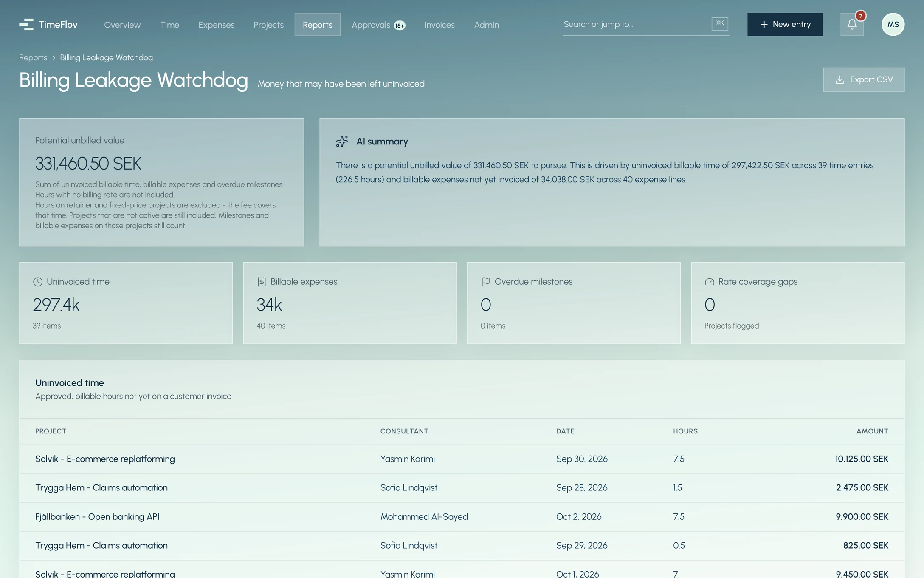Screen dimensions: 924x578
Task: Click the plus icon in New entry
Action: point(764,24)
